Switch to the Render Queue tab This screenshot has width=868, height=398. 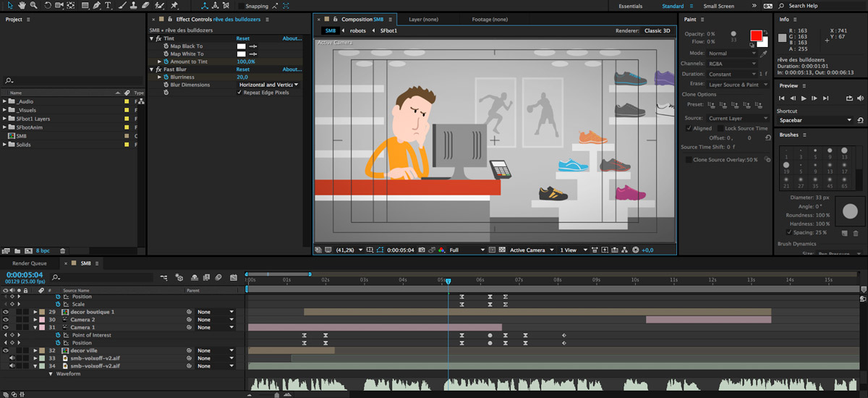pos(29,263)
